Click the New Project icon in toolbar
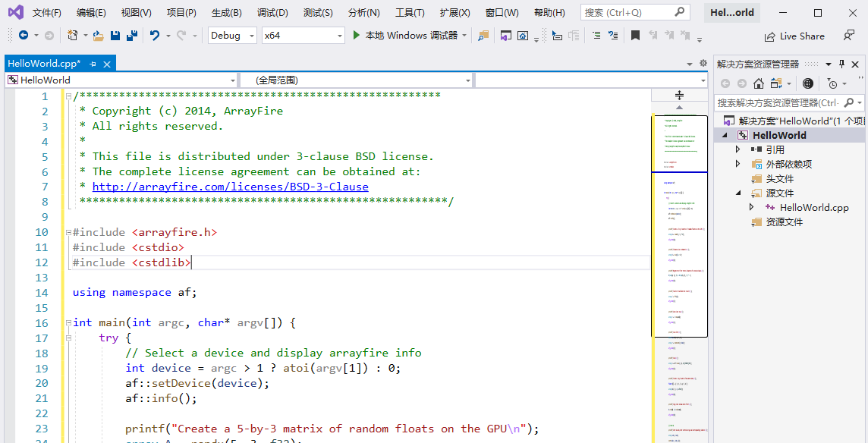This screenshot has height=443, width=868. pyautogui.click(x=72, y=36)
